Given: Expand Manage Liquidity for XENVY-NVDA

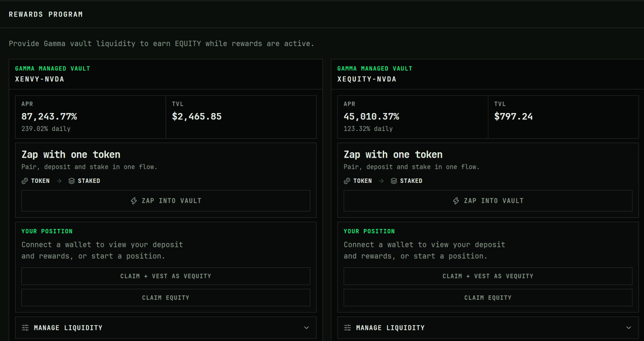Looking at the screenshot, I should (x=166, y=328).
